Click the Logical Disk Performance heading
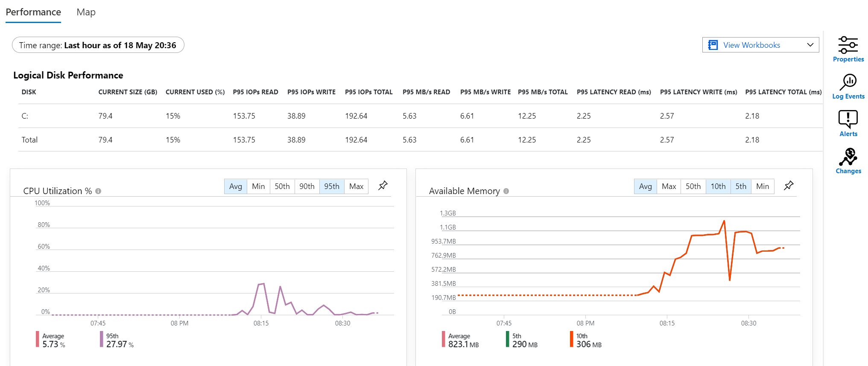Viewport: 868px width, 366px height. click(68, 76)
